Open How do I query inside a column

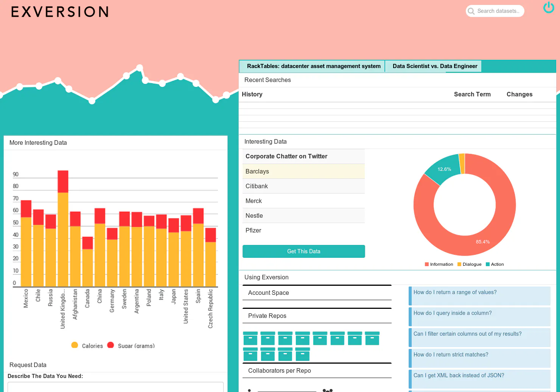(479, 317)
